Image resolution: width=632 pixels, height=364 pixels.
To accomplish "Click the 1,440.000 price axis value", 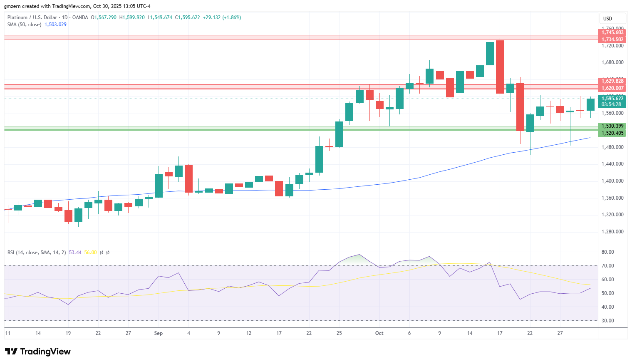I will tap(612, 164).
